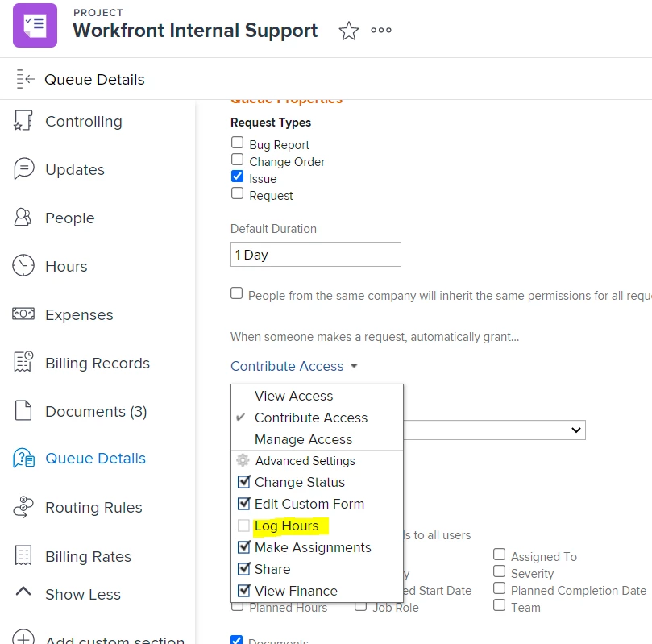This screenshot has width=652, height=644.
Task: Click the purple project icon
Action: point(35,25)
